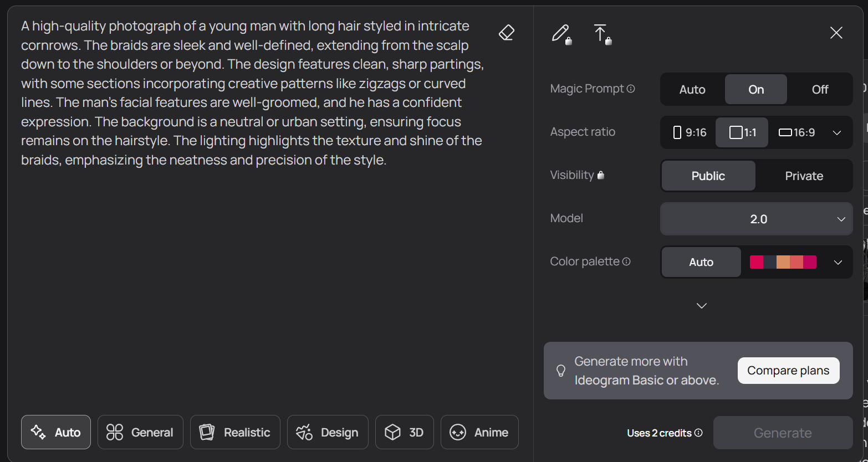Image resolution: width=868 pixels, height=462 pixels.
Task: Choose the Anime style tab
Action: 479,432
